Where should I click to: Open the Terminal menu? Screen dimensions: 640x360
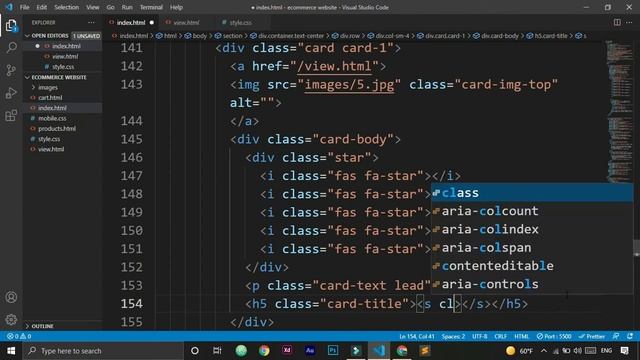click(151, 7)
